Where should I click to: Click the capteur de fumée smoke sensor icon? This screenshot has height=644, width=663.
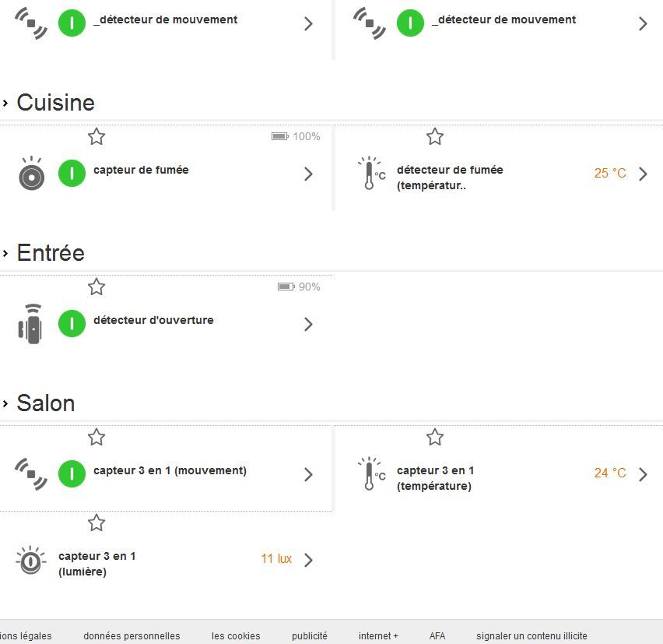tap(31, 174)
